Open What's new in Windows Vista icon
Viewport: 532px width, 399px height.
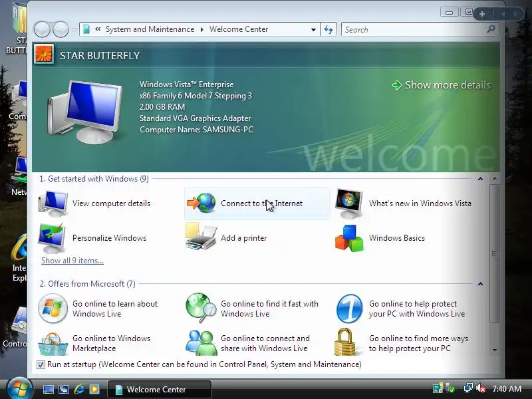(348, 203)
